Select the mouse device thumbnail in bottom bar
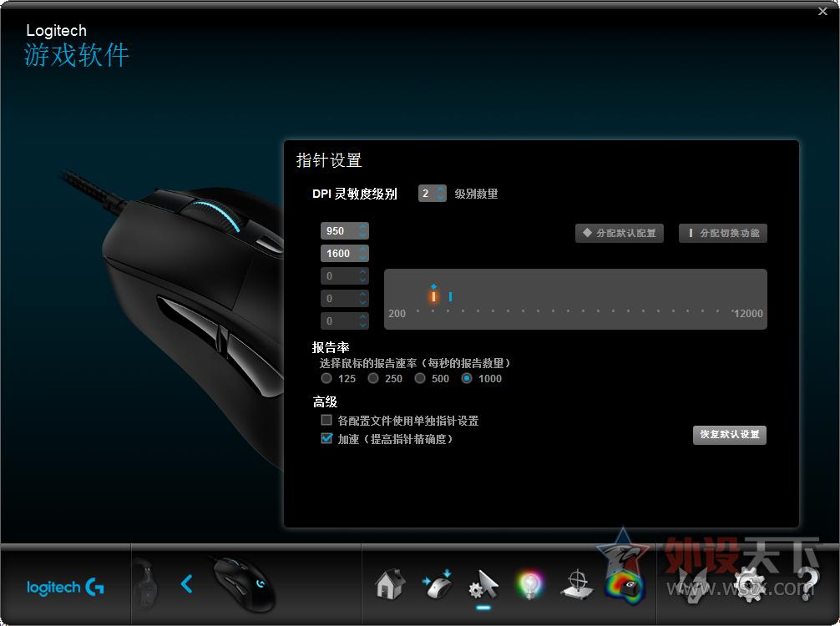Screen dimensions: 840x626 (245, 584)
